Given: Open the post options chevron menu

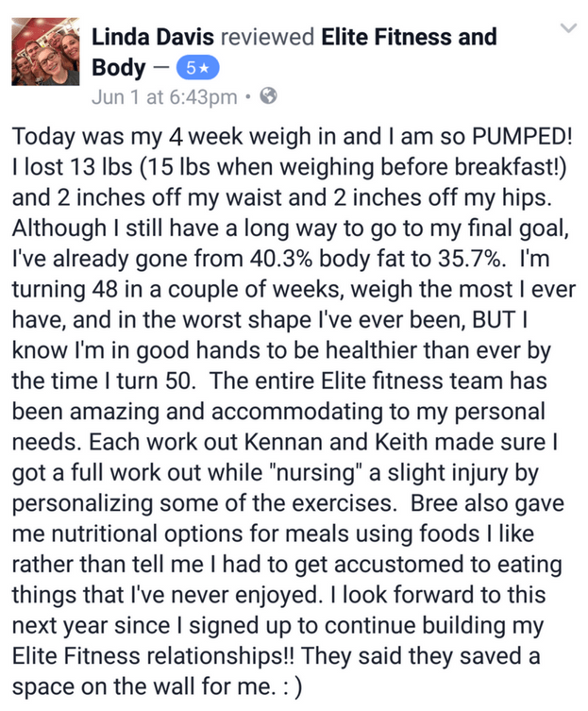Looking at the screenshot, I should [568, 28].
